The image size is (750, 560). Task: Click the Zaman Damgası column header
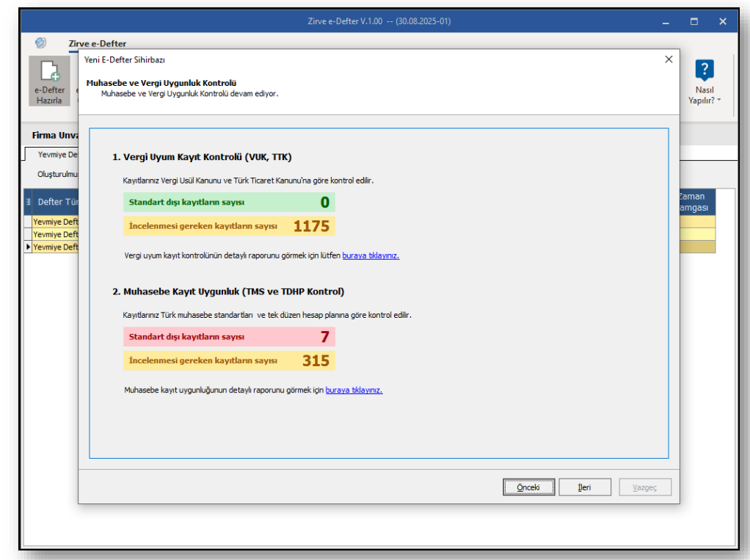click(696, 202)
